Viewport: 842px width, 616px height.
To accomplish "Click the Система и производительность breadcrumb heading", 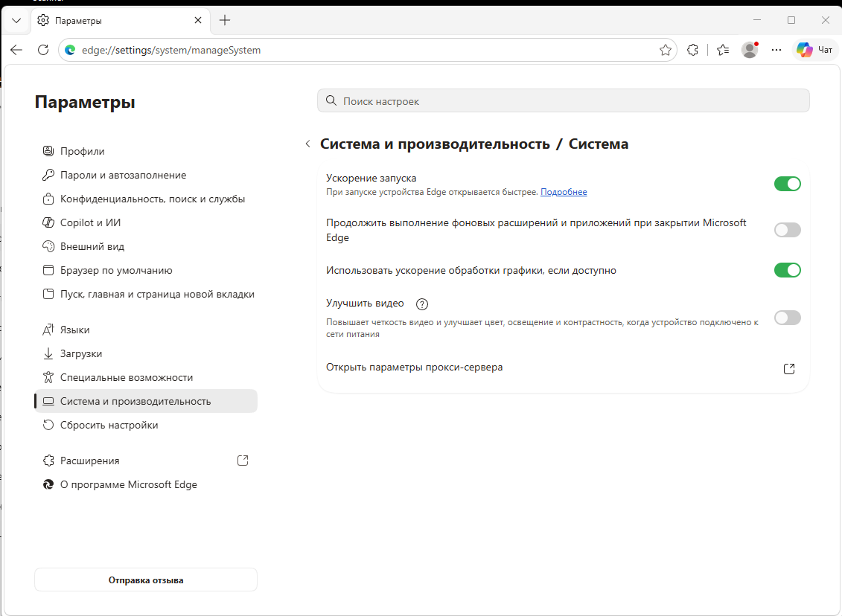I will [x=435, y=144].
